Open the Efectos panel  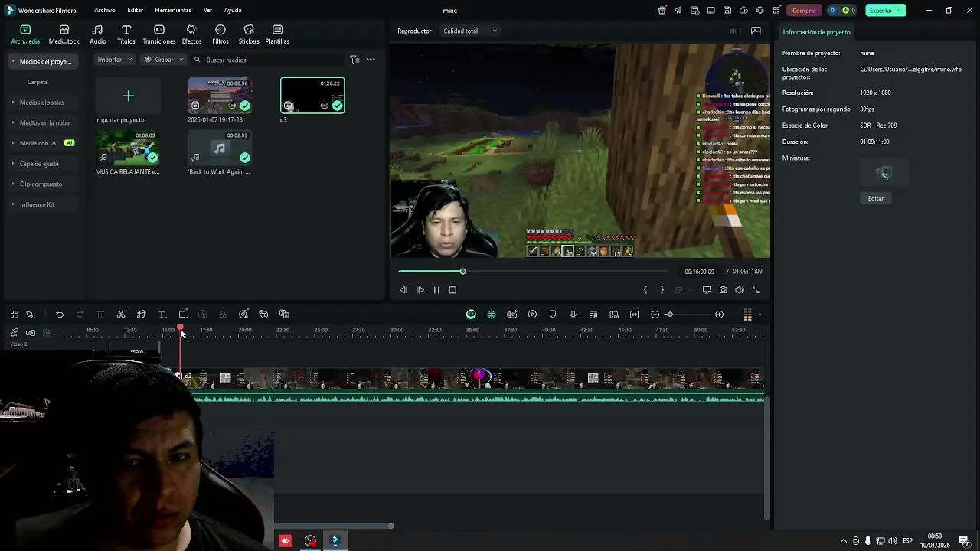191,34
